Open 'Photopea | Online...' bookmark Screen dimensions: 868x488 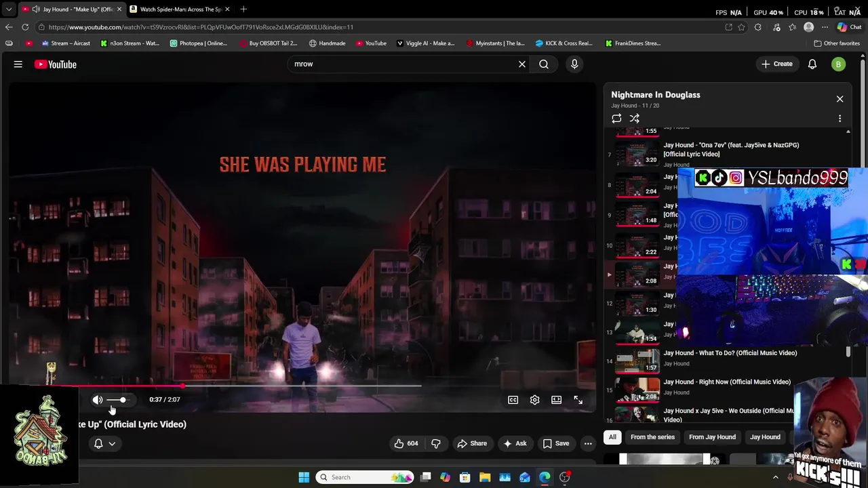click(199, 43)
